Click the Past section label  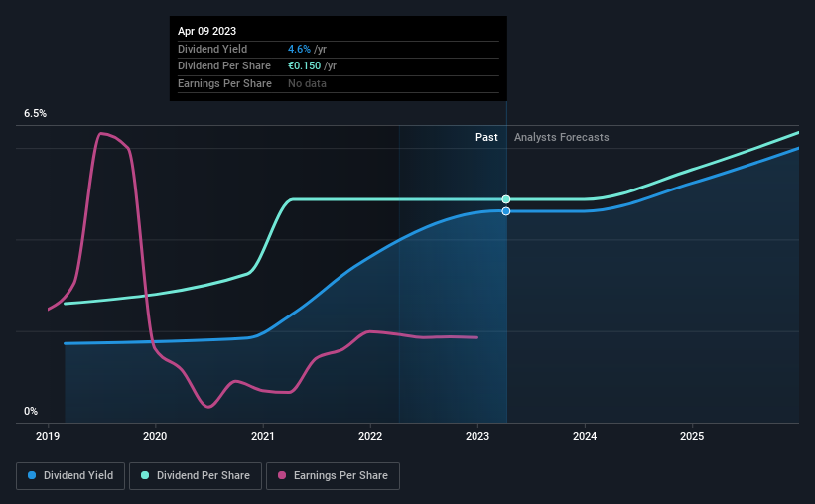(486, 137)
